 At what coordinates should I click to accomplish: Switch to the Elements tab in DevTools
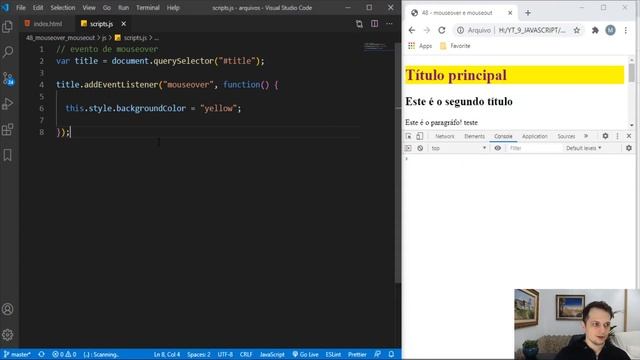pyautogui.click(x=474, y=136)
